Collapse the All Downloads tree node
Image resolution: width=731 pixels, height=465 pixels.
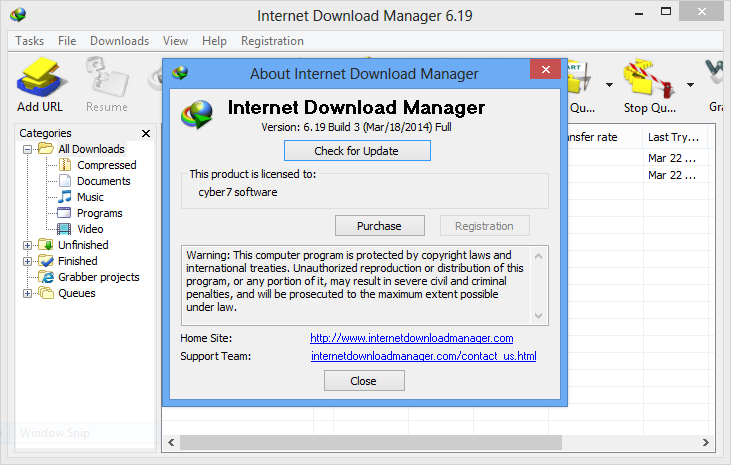pyautogui.click(x=28, y=149)
